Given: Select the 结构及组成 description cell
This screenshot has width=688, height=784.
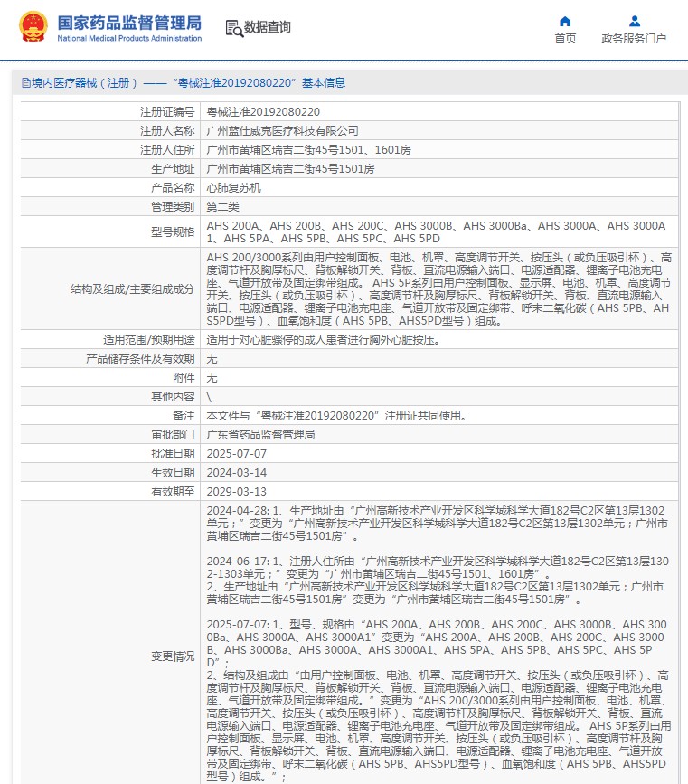Looking at the screenshot, I should point(438,289).
